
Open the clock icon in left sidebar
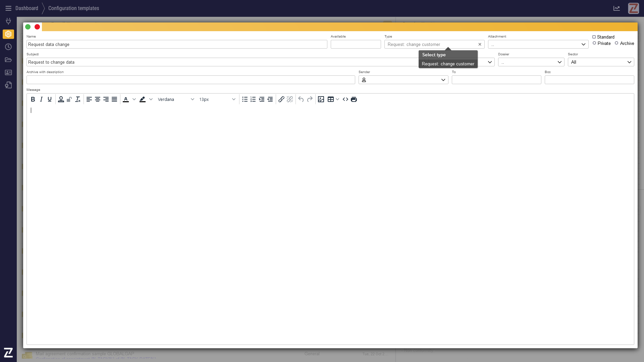point(8,47)
